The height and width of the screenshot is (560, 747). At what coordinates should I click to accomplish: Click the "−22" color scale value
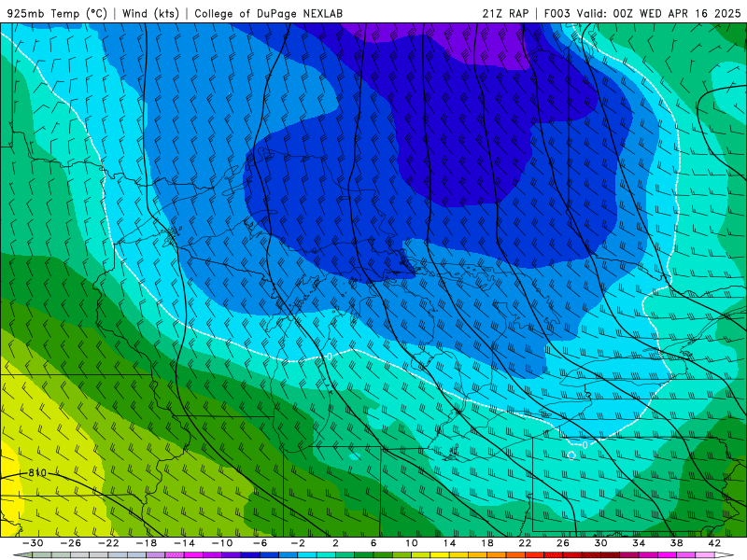coord(108,543)
